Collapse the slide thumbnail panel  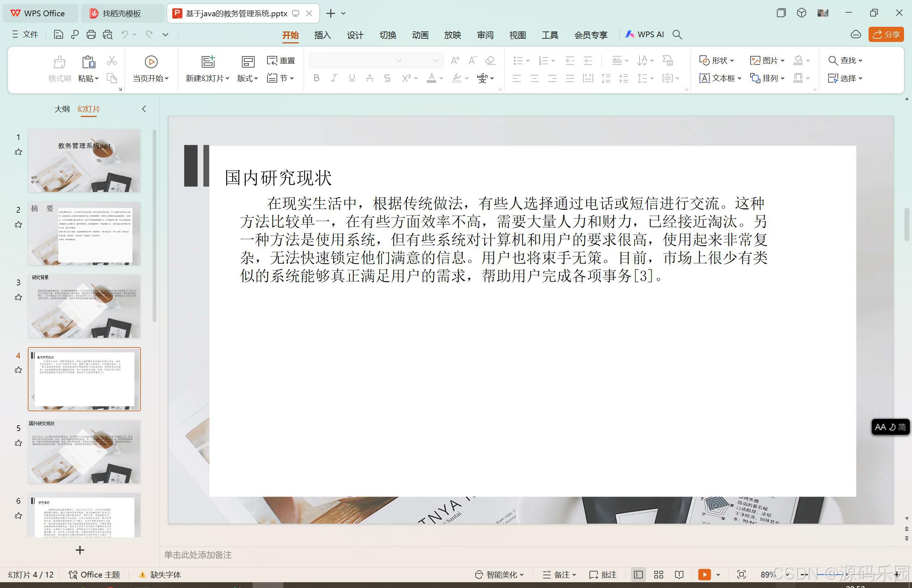point(144,109)
